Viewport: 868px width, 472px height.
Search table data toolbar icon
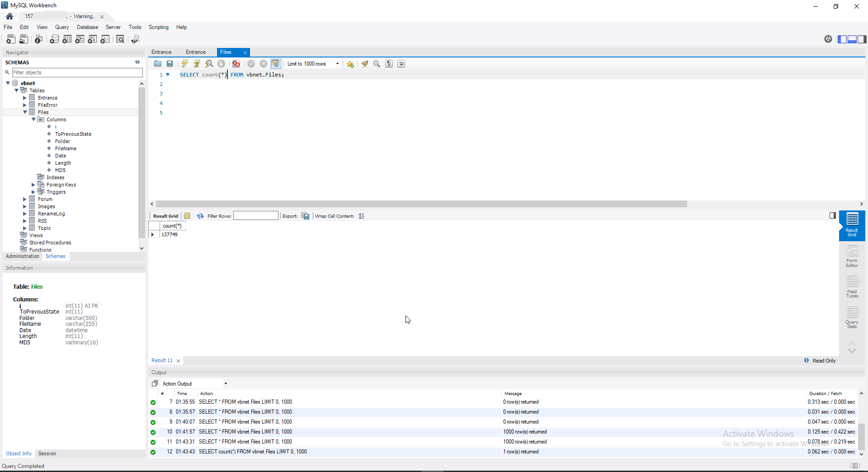[120, 39]
